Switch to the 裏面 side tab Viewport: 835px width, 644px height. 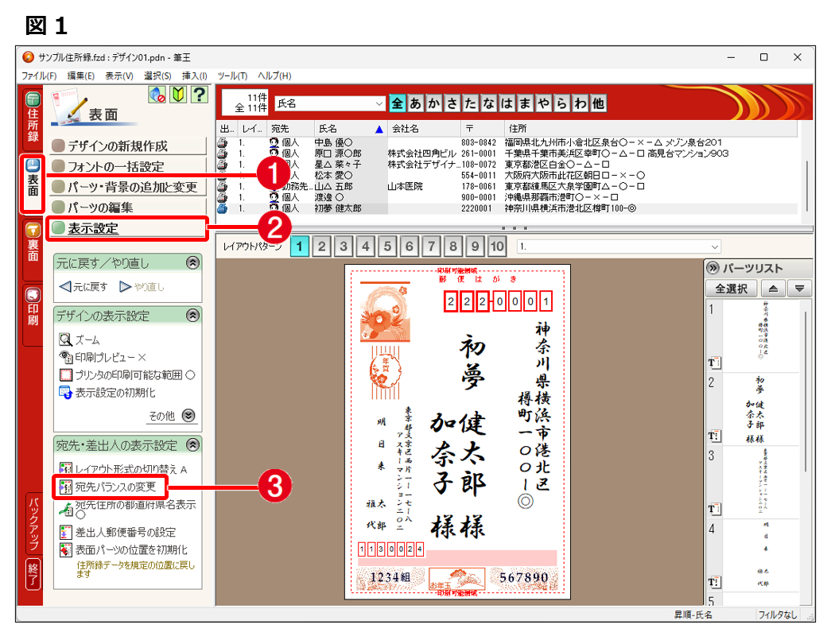pos(33,241)
